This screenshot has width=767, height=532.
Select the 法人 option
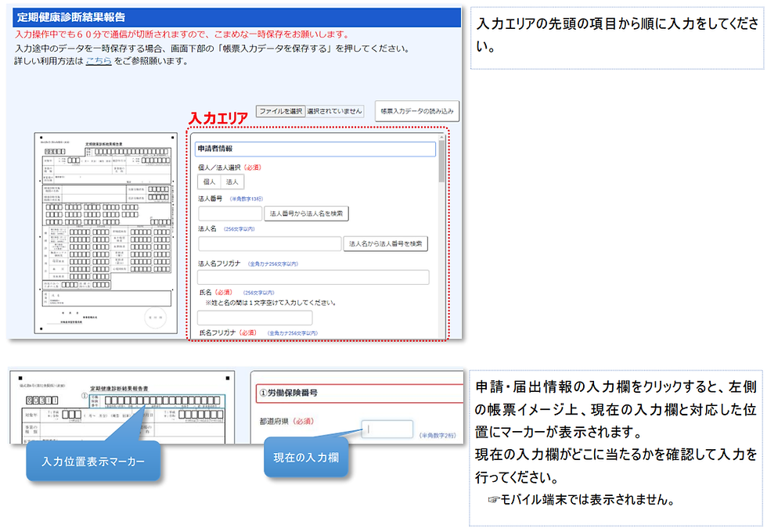coord(232,182)
